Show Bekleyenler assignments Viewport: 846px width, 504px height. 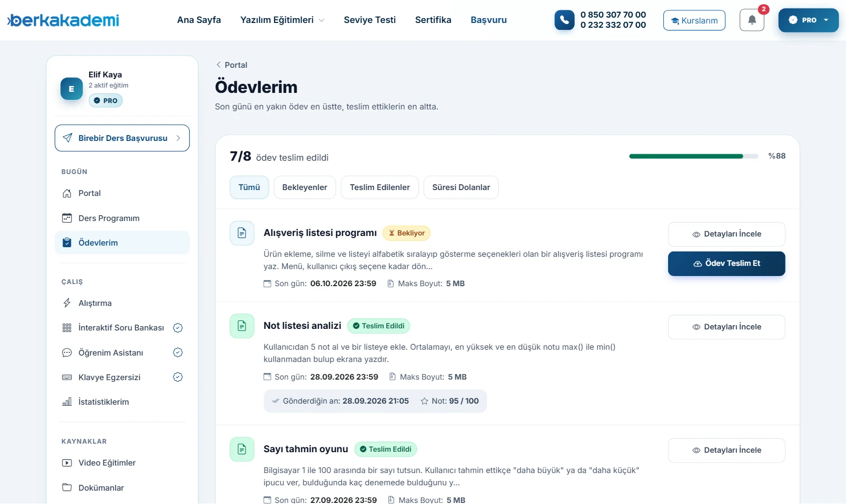(x=305, y=187)
